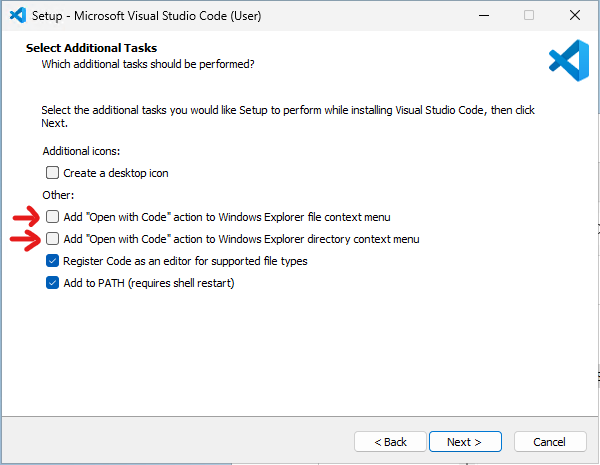The width and height of the screenshot is (600, 465).
Task: Click the large VS Code logo in header
Action: coord(569,60)
